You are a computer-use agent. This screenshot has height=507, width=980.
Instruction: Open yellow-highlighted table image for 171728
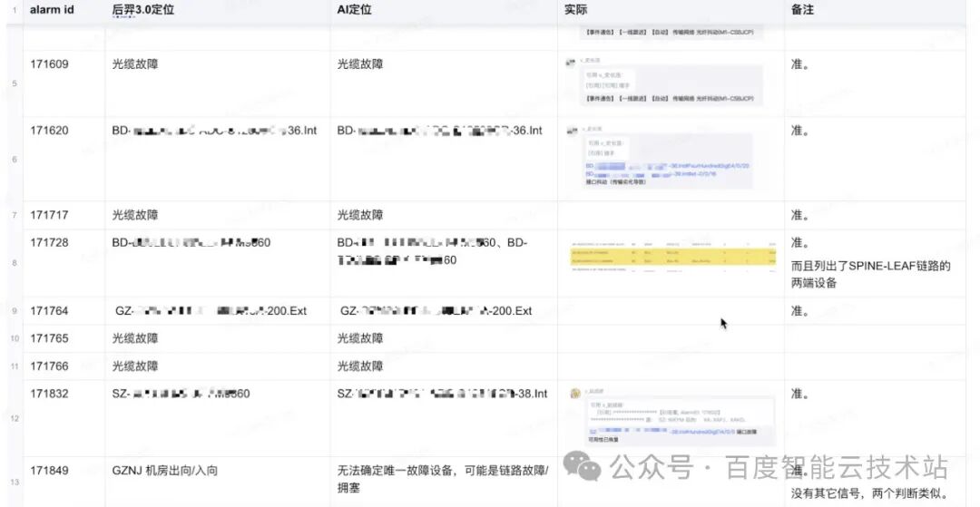pyautogui.click(x=672, y=257)
